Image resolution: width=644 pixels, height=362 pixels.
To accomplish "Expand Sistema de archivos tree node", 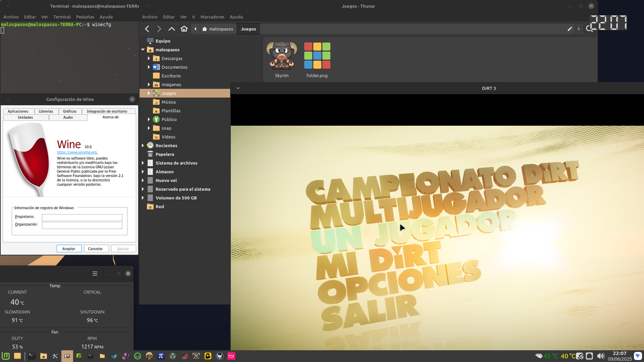I will point(143,163).
